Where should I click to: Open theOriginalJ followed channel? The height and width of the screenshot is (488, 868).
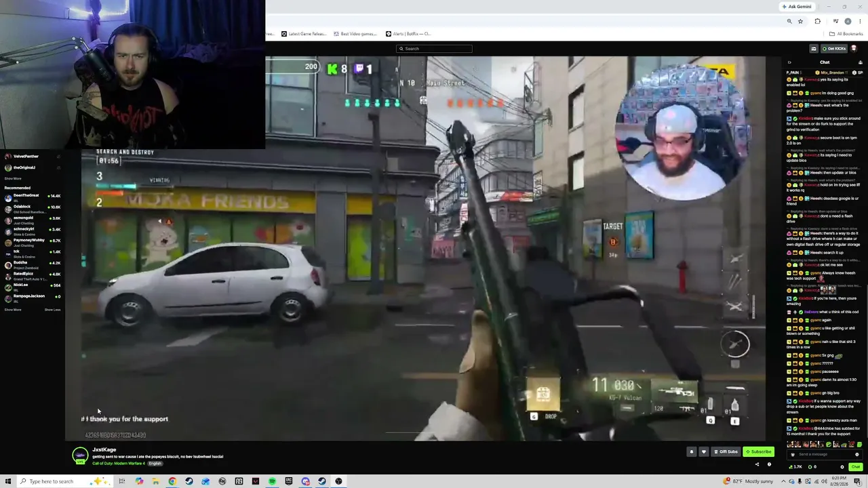tap(32, 167)
